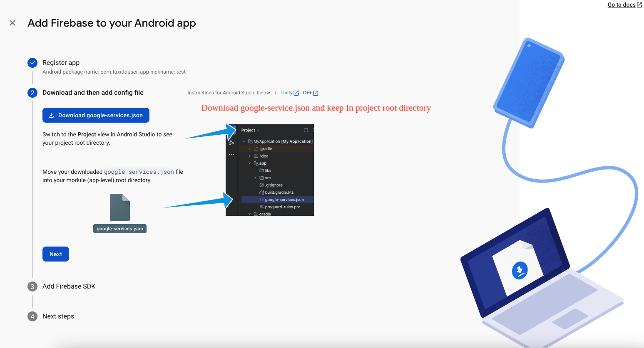Click the Download google-services.json button

96,115
